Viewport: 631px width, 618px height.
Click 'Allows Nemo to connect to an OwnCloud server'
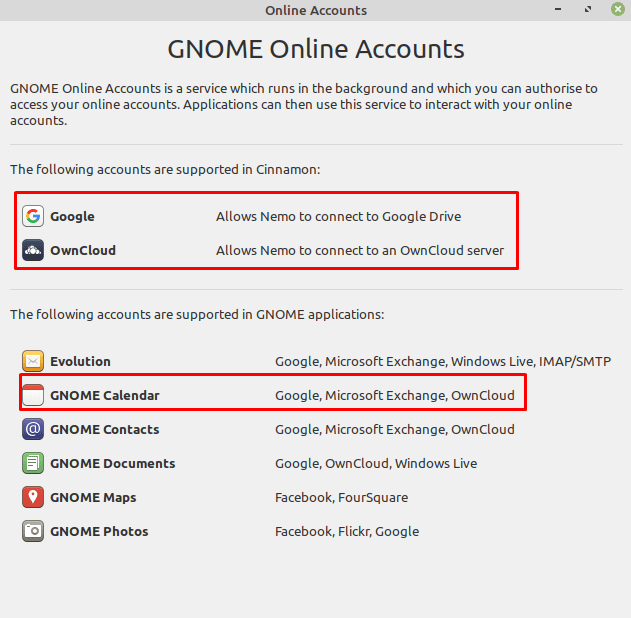point(360,250)
